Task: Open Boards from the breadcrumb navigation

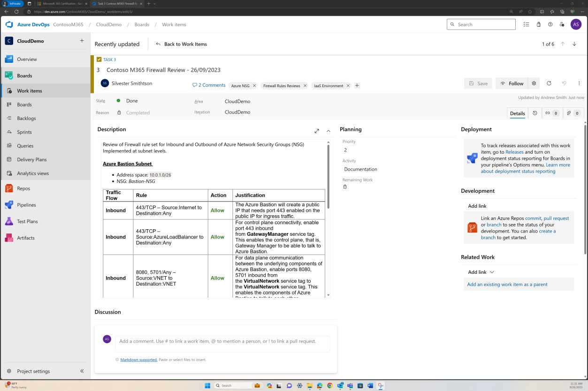Action: pos(142,24)
